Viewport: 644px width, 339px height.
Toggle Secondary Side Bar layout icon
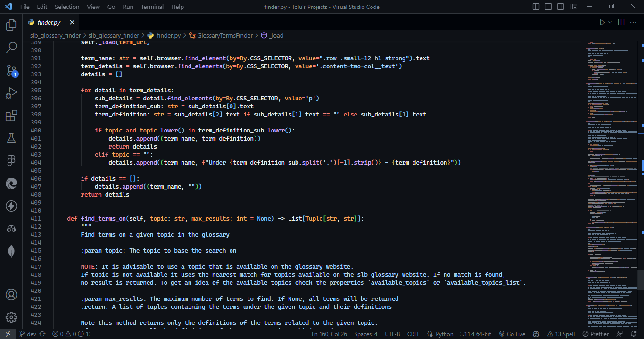(x=560, y=7)
